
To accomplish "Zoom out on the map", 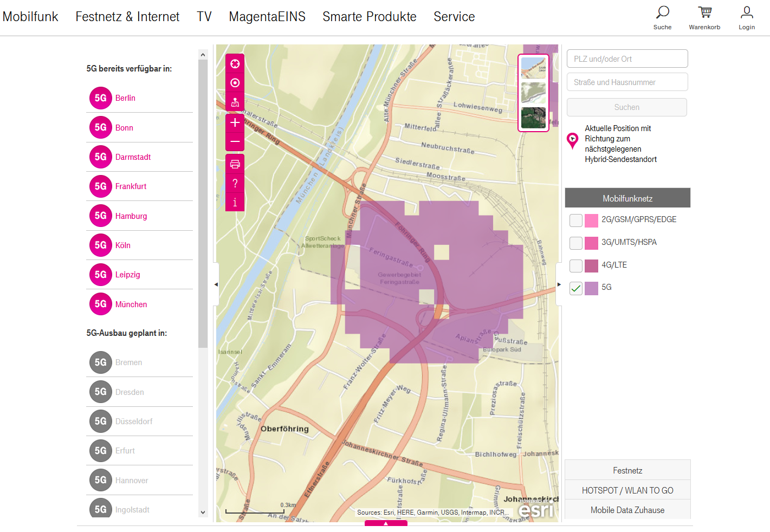I will coord(235,141).
